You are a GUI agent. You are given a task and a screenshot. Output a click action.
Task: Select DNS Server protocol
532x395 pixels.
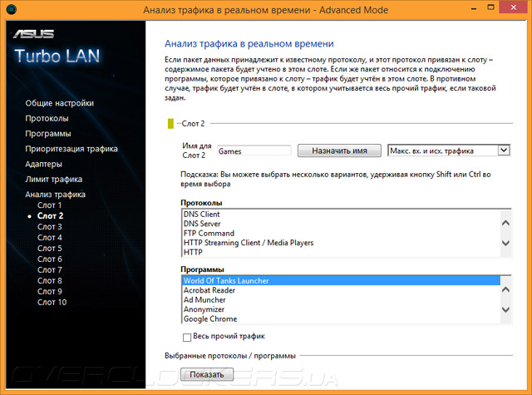(341, 224)
